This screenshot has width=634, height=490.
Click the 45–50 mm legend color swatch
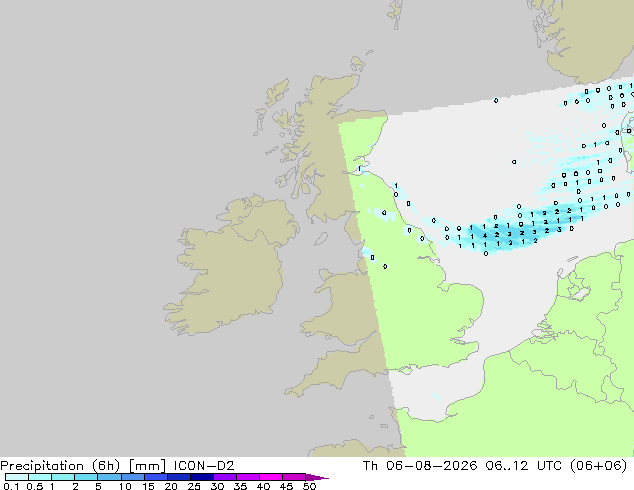point(294,477)
